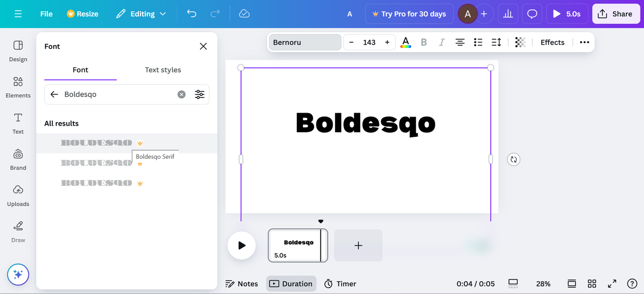
Task: Play the timeline preview
Action: pos(242,245)
